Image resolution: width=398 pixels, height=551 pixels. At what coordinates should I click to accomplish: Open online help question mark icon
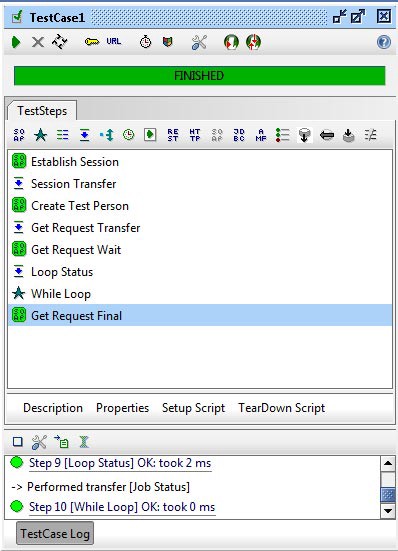(x=384, y=42)
